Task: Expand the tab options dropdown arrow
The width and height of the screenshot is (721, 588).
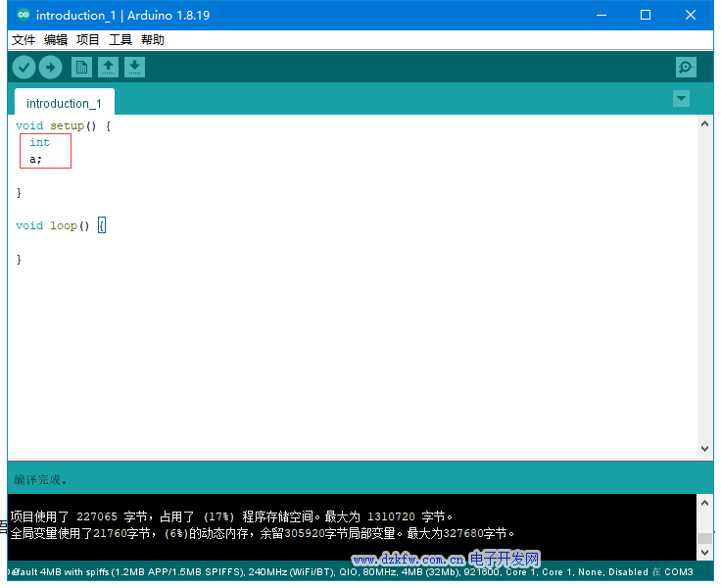Action: tap(682, 99)
